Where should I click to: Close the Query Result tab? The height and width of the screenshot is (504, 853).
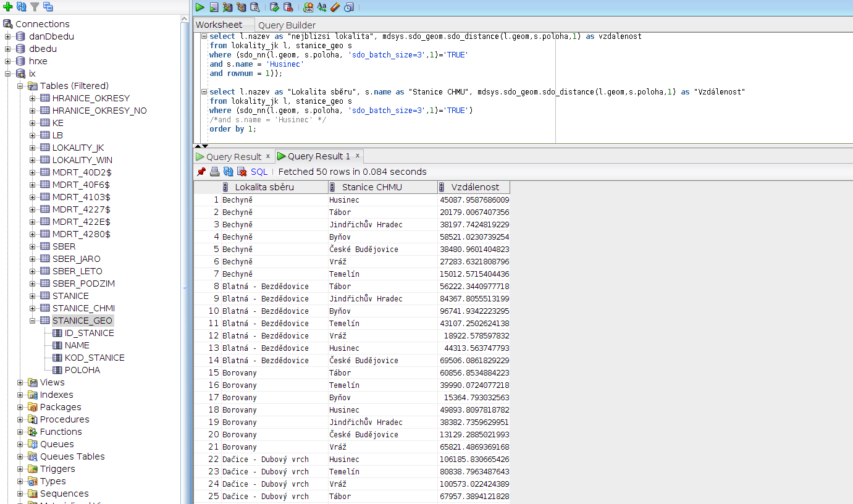(267, 156)
